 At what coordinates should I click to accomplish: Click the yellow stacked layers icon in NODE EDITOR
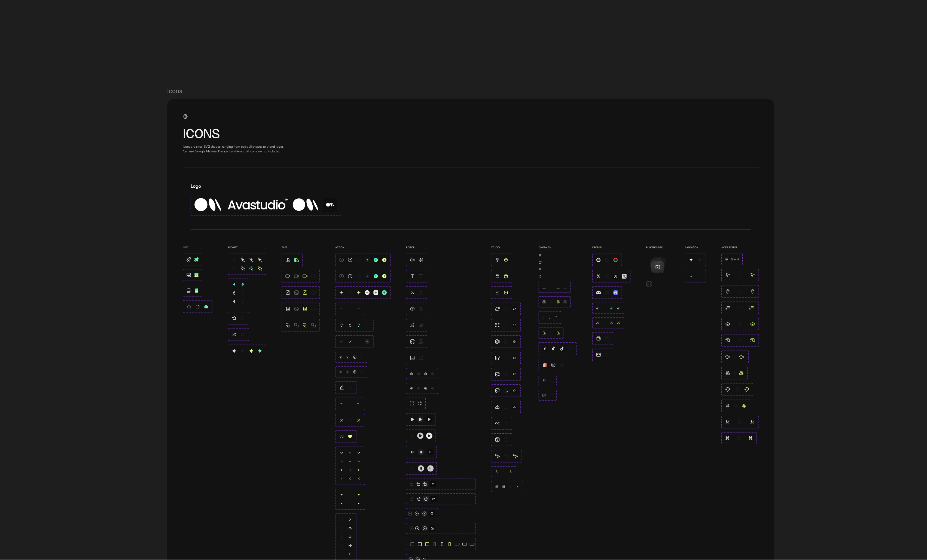[x=752, y=324]
